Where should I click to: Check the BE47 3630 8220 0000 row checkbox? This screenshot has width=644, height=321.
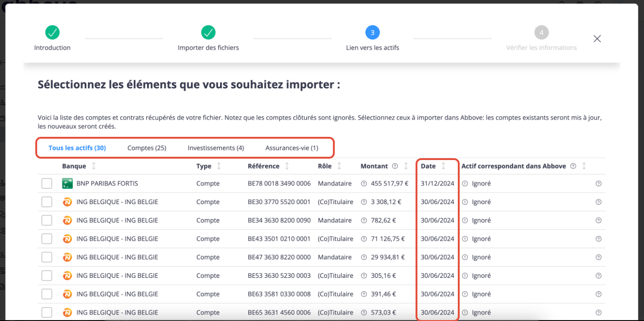47,257
